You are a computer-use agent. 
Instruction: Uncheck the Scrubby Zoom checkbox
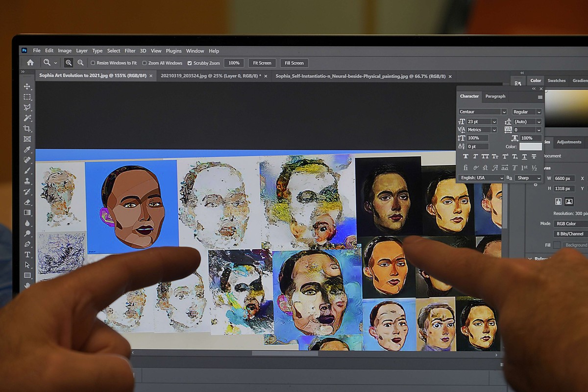[x=190, y=63]
